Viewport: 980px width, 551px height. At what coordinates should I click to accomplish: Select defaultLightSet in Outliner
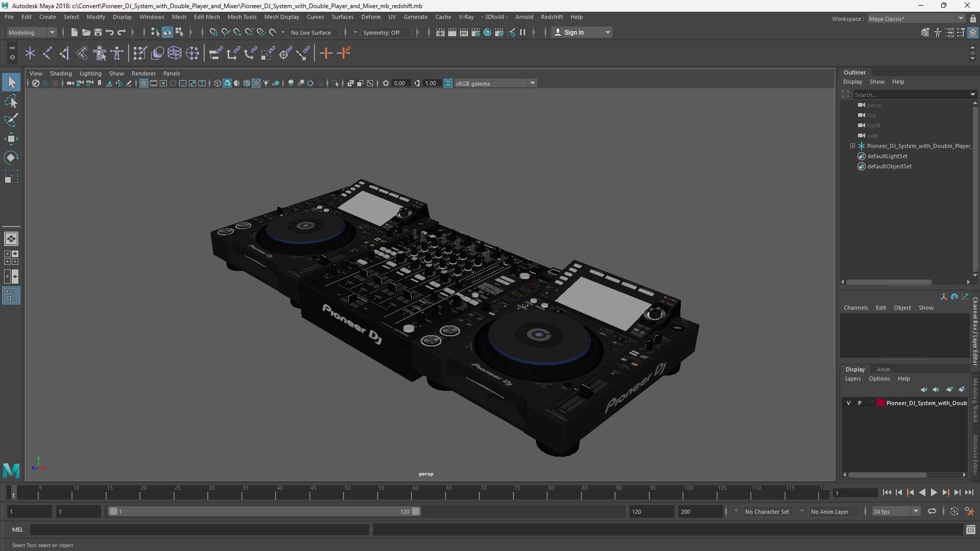(x=887, y=156)
